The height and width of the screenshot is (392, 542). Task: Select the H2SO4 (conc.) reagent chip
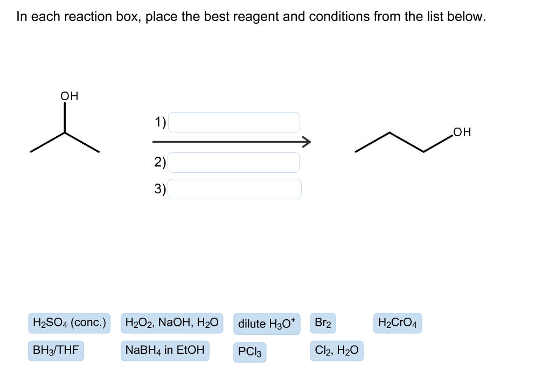(69, 323)
